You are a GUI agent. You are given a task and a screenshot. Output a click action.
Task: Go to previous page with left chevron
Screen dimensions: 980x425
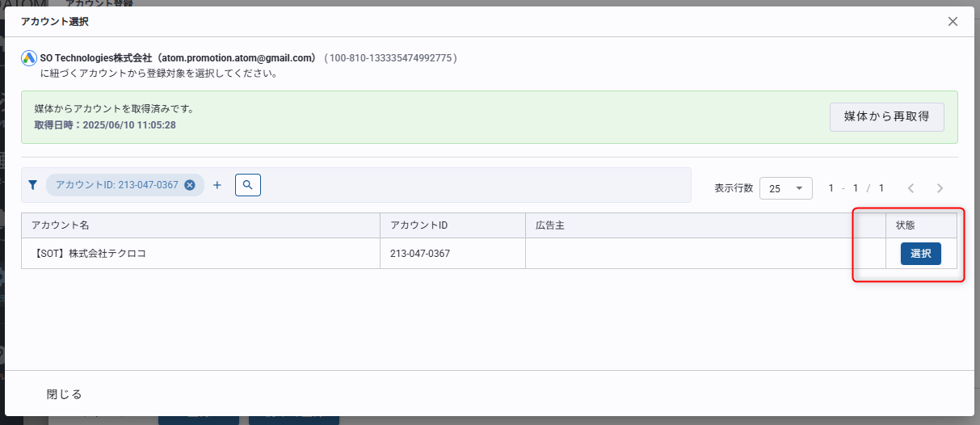pyautogui.click(x=911, y=188)
